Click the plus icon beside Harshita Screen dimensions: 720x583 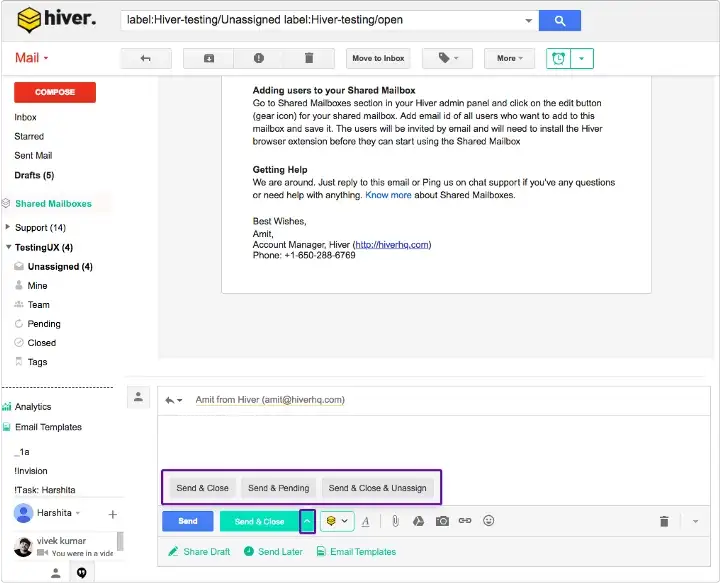pos(112,514)
